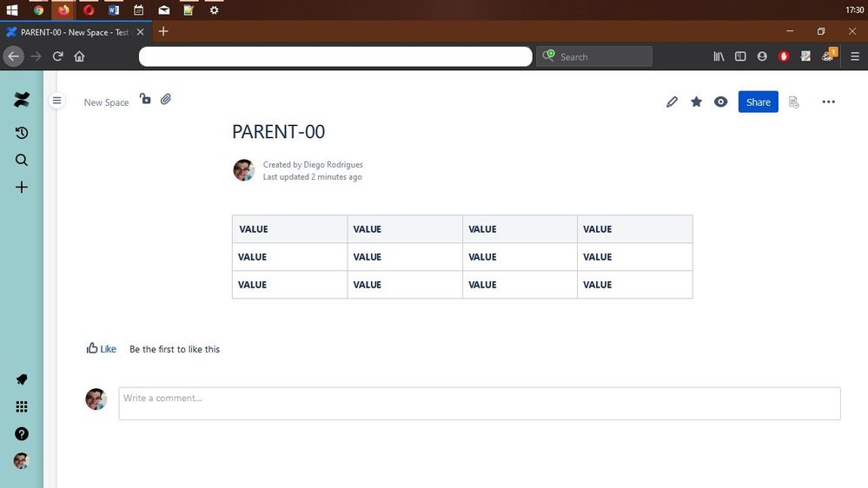Image resolution: width=868 pixels, height=488 pixels.
Task: Click the Write a comment field
Action: (480, 404)
